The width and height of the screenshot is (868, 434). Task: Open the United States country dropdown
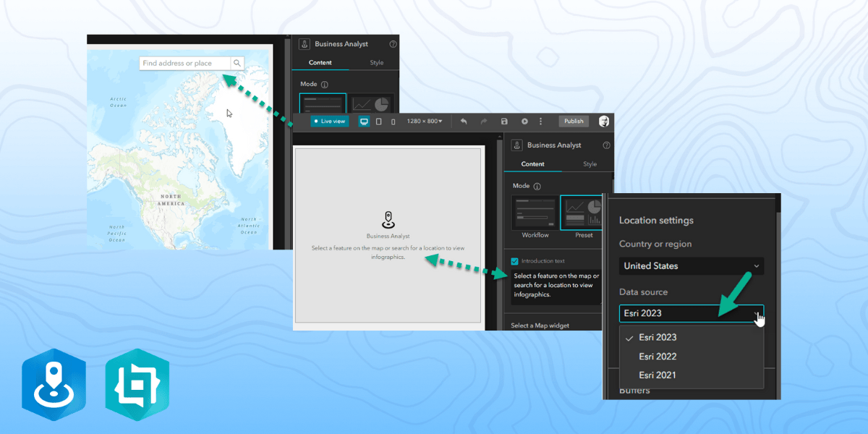692,266
